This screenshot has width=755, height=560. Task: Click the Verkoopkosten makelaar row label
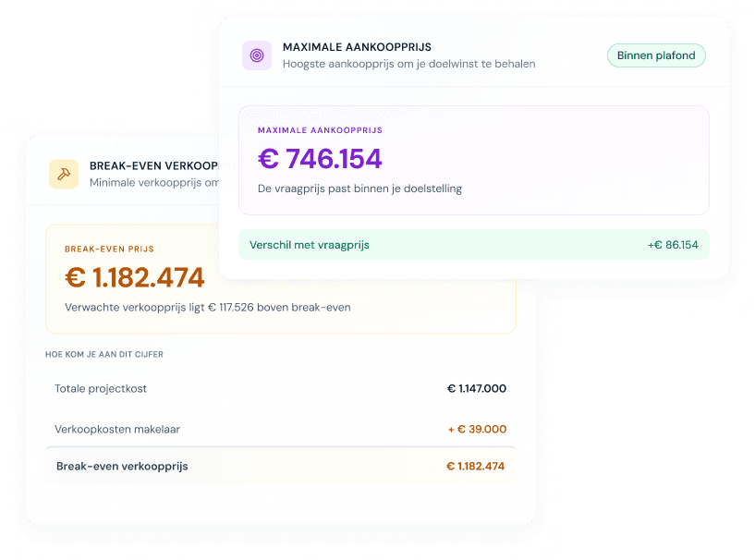pos(117,430)
